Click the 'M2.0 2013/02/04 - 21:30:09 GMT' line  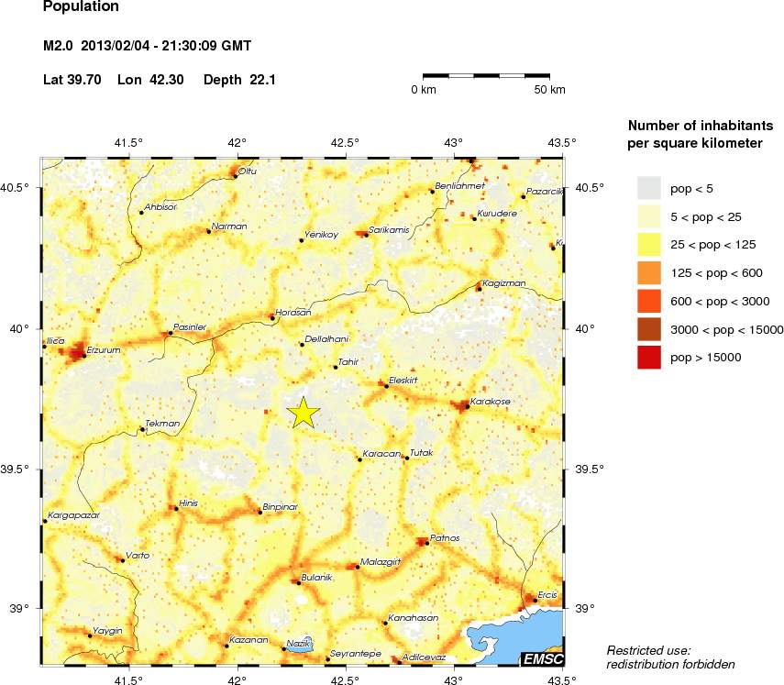coord(147,46)
